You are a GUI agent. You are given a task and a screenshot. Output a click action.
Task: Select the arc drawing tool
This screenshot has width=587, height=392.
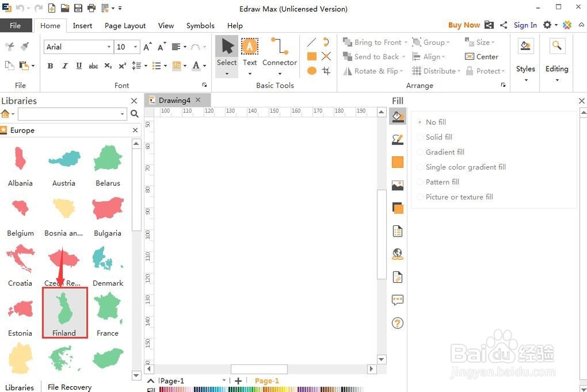tap(326, 42)
